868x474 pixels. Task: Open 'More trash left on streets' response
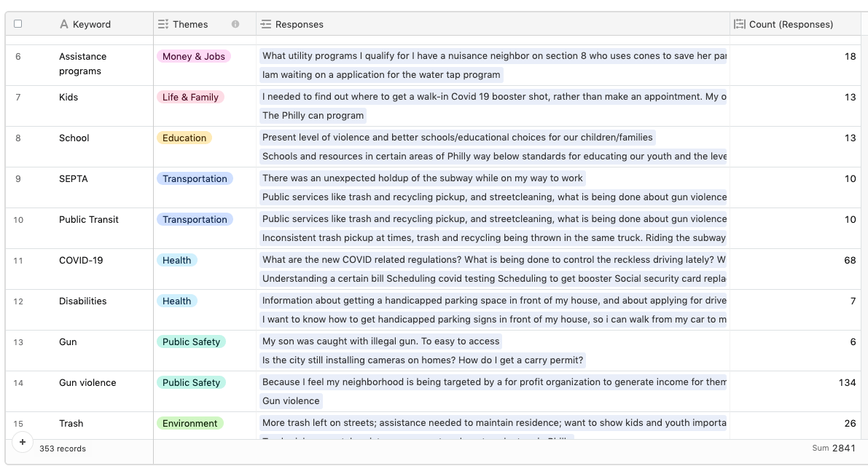point(493,422)
